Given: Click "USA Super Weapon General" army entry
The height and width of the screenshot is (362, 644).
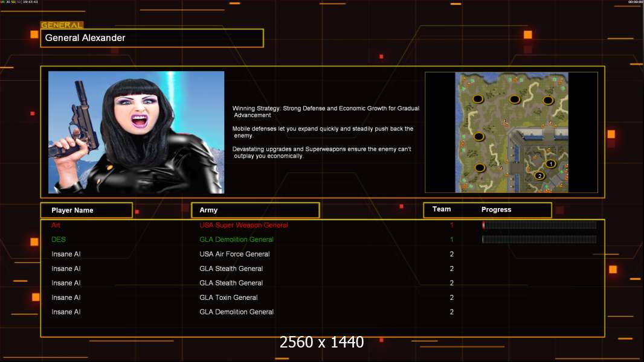Looking at the screenshot, I should coord(243,225).
